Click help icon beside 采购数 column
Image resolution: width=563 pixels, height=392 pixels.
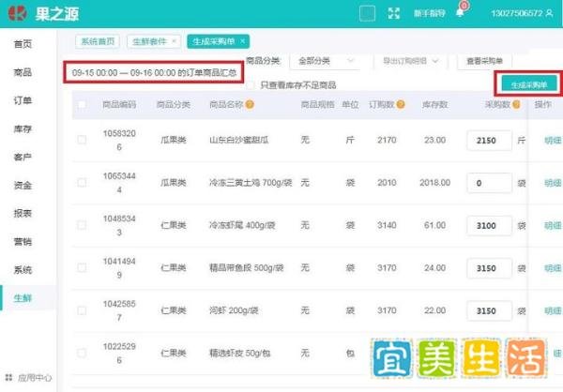click(516, 104)
